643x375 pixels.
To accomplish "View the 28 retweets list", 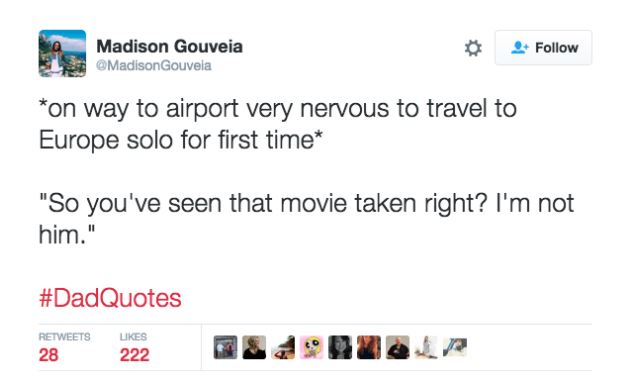I will [64, 348].
